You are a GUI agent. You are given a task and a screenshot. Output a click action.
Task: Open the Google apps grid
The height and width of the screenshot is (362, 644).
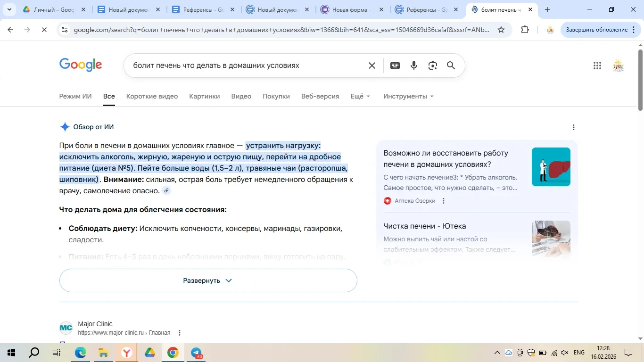tap(597, 66)
